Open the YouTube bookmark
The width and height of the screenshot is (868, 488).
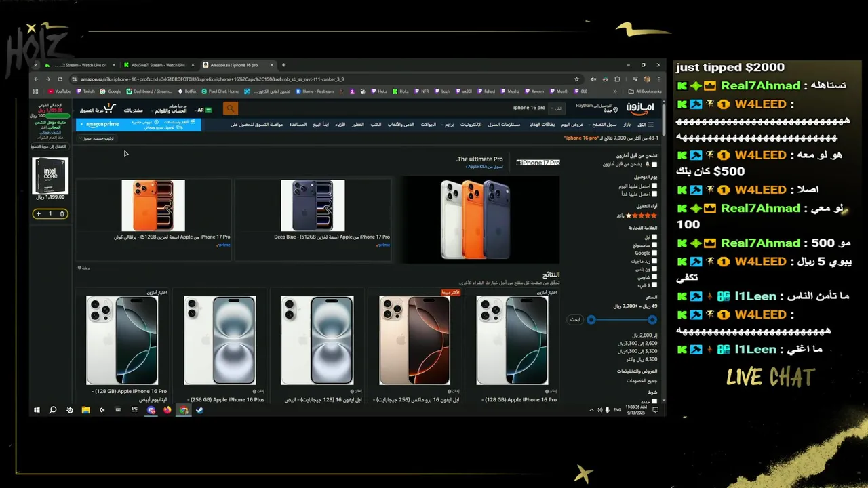point(60,91)
